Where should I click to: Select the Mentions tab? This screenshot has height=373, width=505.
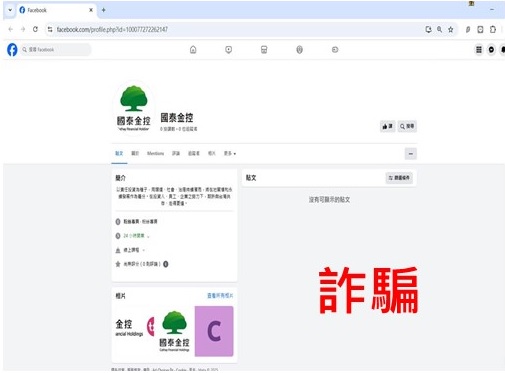point(155,153)
